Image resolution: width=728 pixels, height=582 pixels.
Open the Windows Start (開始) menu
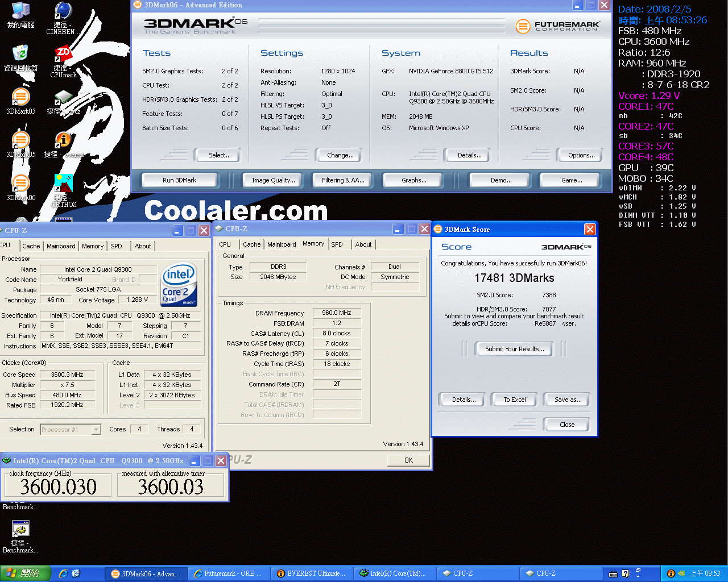26,573
